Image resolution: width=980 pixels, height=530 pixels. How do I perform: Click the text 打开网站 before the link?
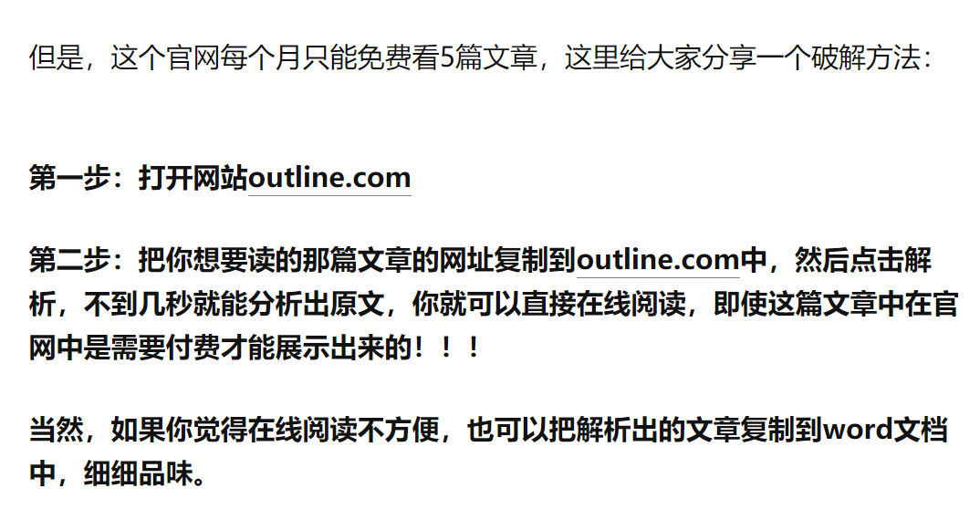pyautogui.click(x=193, y=178)
